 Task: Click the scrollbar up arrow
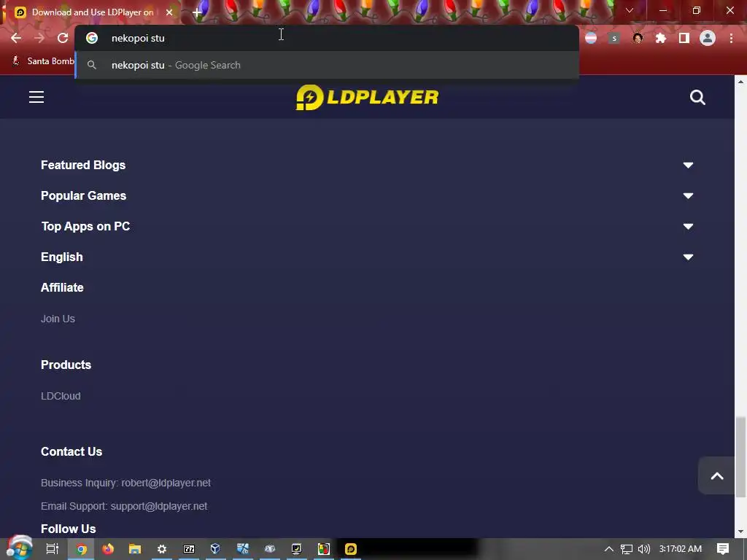740,82
